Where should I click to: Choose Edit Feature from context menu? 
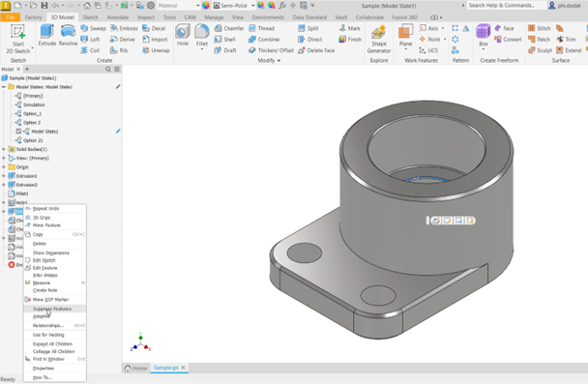[55, 268]
